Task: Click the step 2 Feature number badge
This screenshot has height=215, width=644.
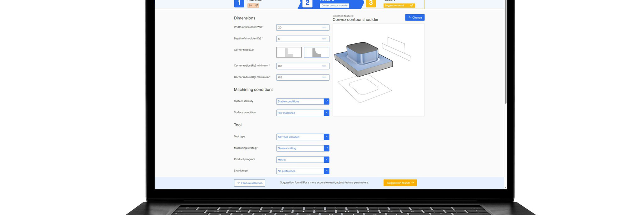Action: tap(307, 3)
